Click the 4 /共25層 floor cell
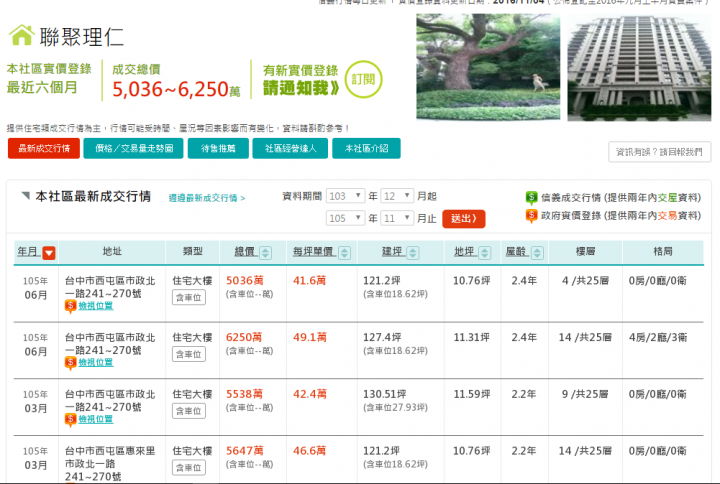The width and height of the screenshot is (720, 484). (585, 281)
